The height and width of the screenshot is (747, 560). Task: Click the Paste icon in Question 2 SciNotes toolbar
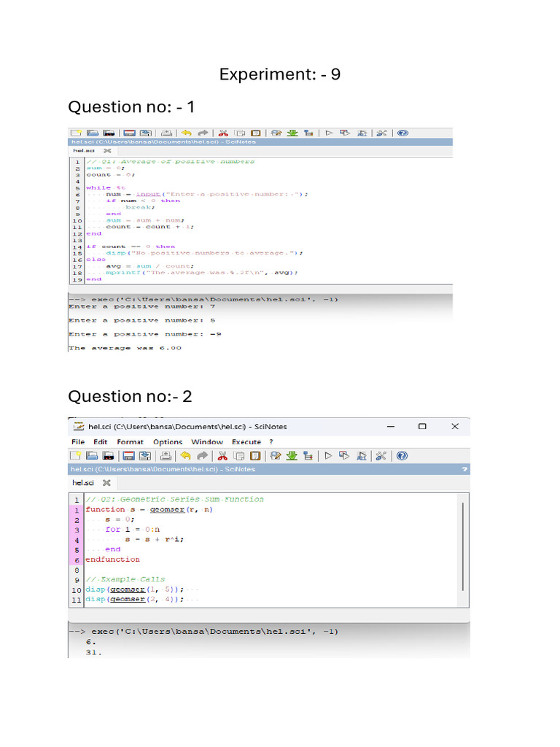tap(255, 456)
